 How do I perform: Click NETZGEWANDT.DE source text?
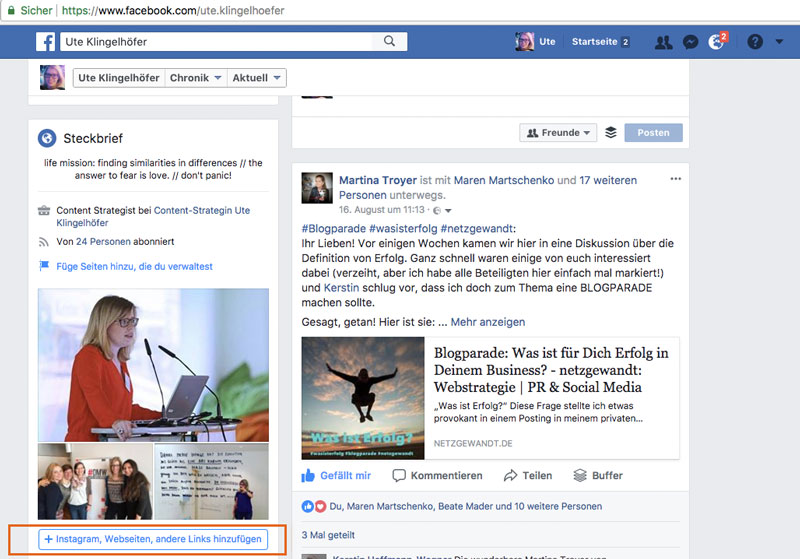[473, 444]
